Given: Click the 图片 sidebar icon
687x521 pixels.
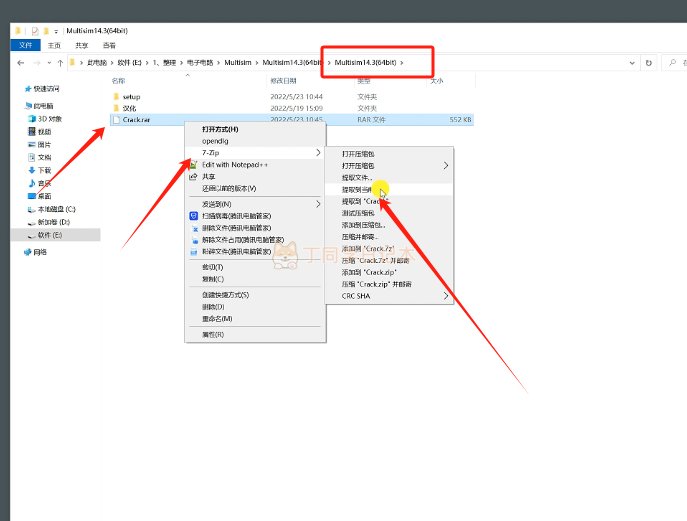Looking at the screenshot, I should tap(32, 144).
